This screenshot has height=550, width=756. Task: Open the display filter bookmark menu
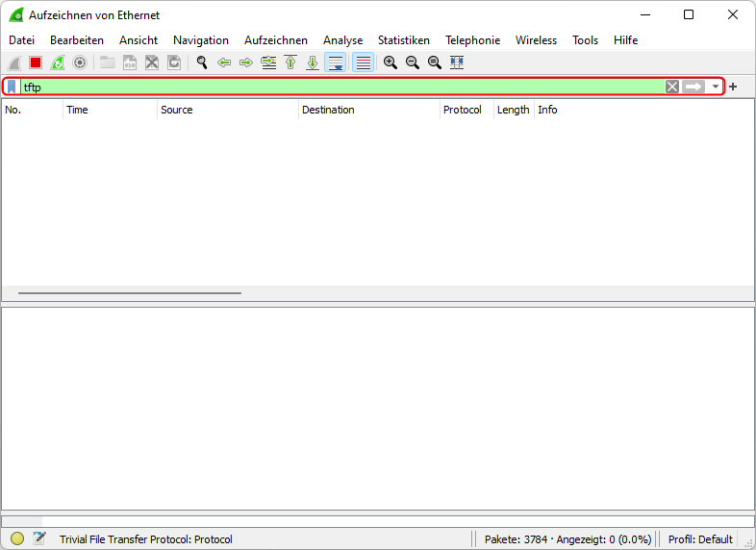pos(12,87)
